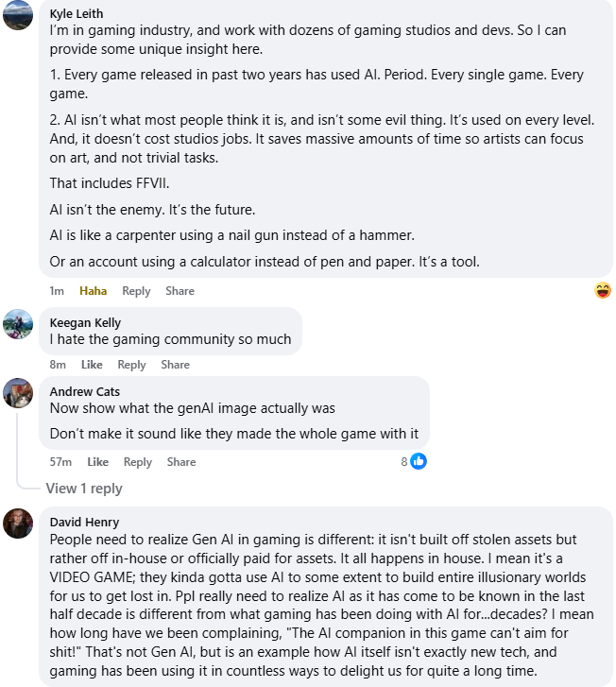Share Kyle Leith's comment
The image size is (616, 687).
tap(180, 291)
